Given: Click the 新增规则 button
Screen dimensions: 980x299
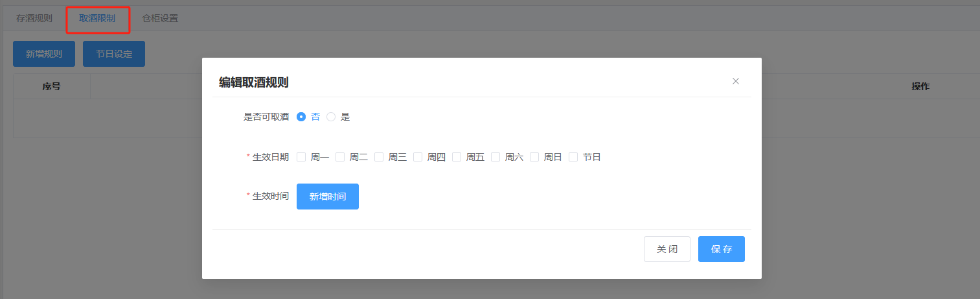Looking at the screenshot, I should (44, 54).
